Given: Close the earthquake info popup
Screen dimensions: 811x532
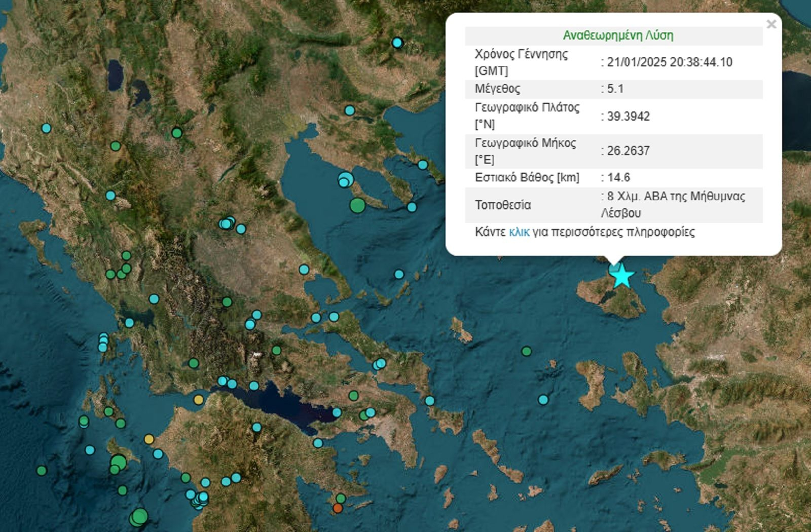Looking at the screenshot, I should (x=771, y=24).
